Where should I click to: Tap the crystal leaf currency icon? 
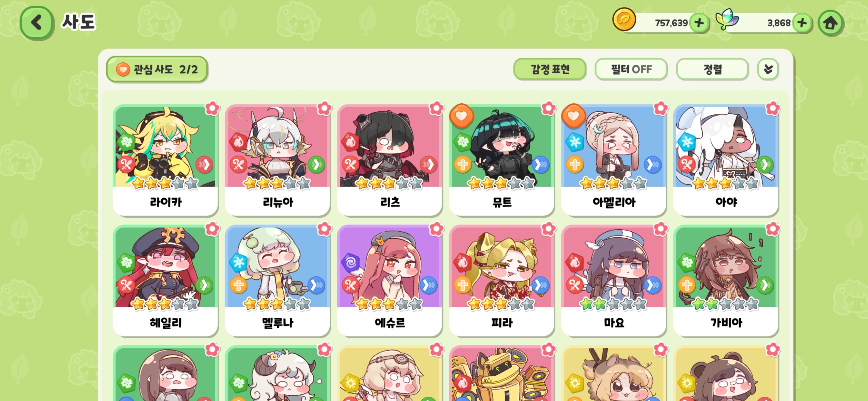(727, 19)
